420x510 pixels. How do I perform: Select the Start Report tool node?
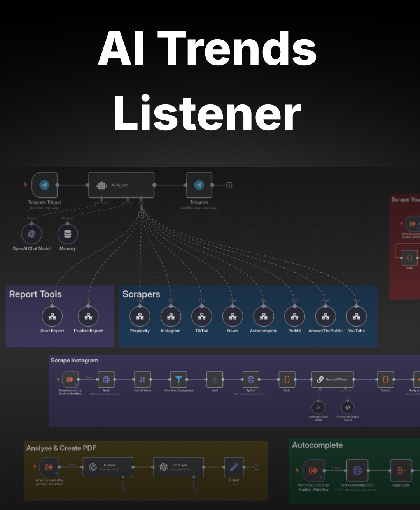52,317
